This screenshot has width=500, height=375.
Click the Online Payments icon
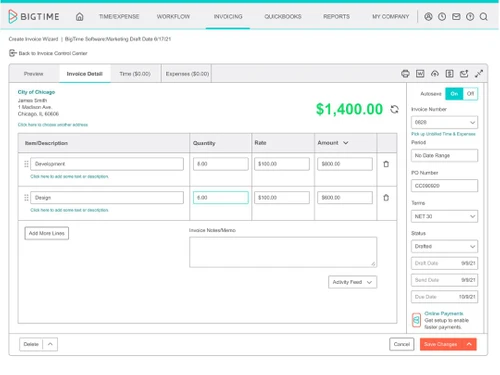pos(416,320)
